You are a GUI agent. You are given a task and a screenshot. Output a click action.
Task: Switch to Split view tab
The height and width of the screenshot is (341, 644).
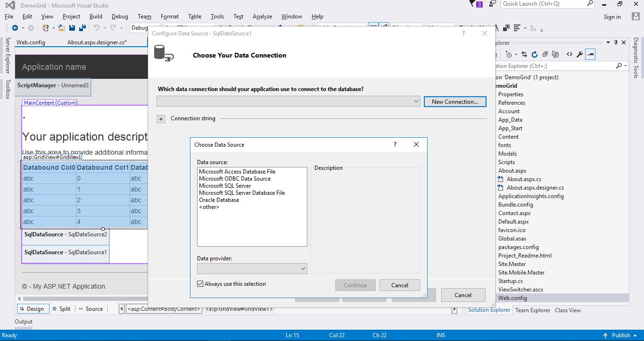pyautogui.click(x=62, y=309)
